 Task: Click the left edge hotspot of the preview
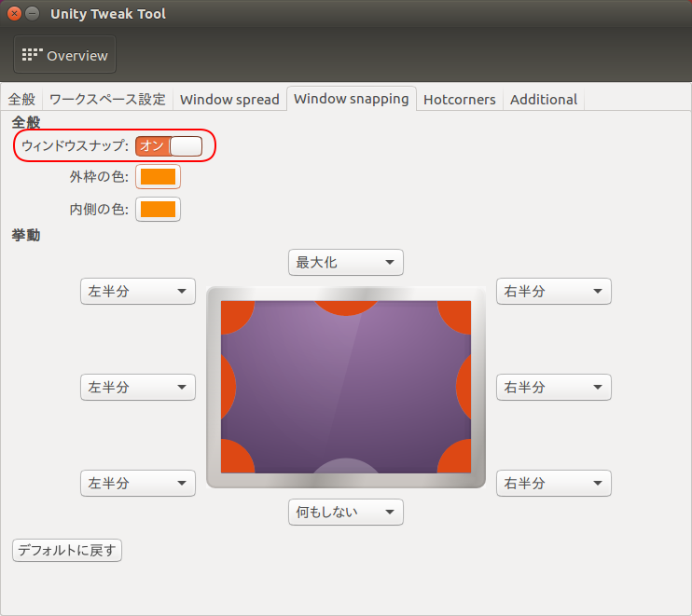click(228, 387)
